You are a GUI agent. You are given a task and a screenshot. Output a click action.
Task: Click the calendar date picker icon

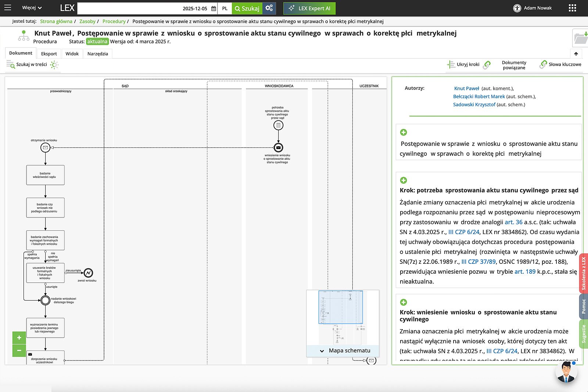[x=214, y=8]
